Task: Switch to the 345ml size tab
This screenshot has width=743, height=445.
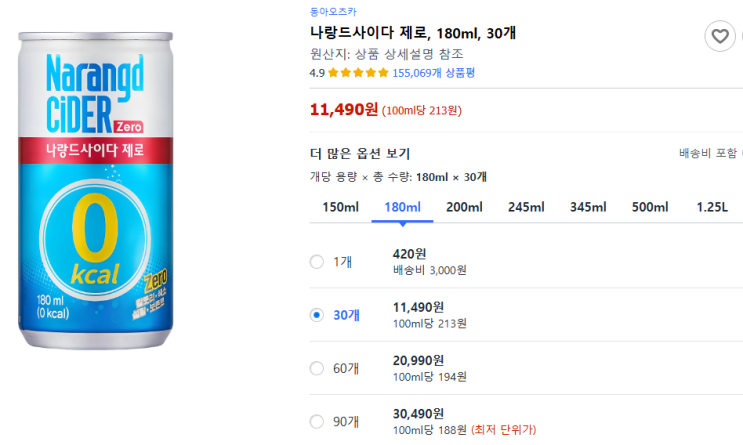Action: point(588,207)
